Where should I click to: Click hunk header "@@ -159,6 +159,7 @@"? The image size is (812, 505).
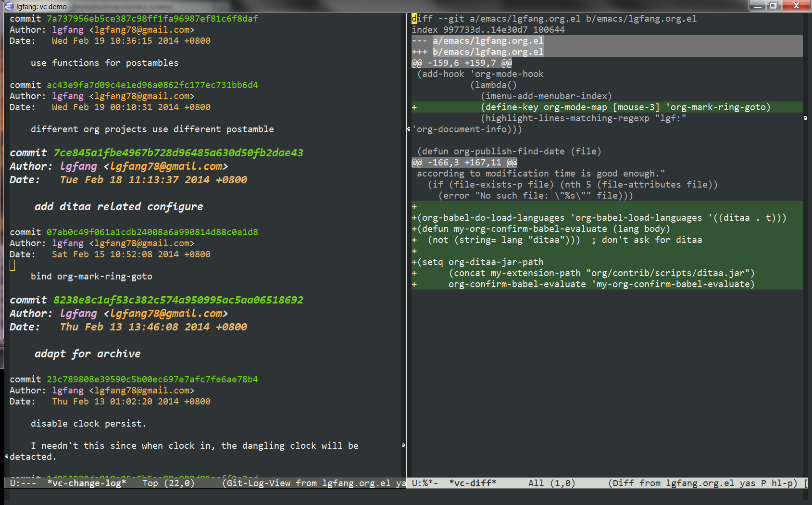coord(462,63)
